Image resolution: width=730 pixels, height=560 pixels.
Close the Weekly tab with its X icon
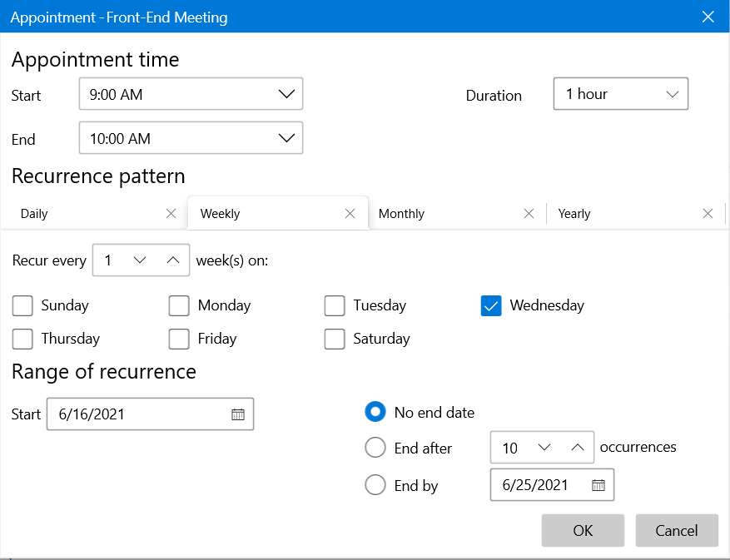pos(350,214)
